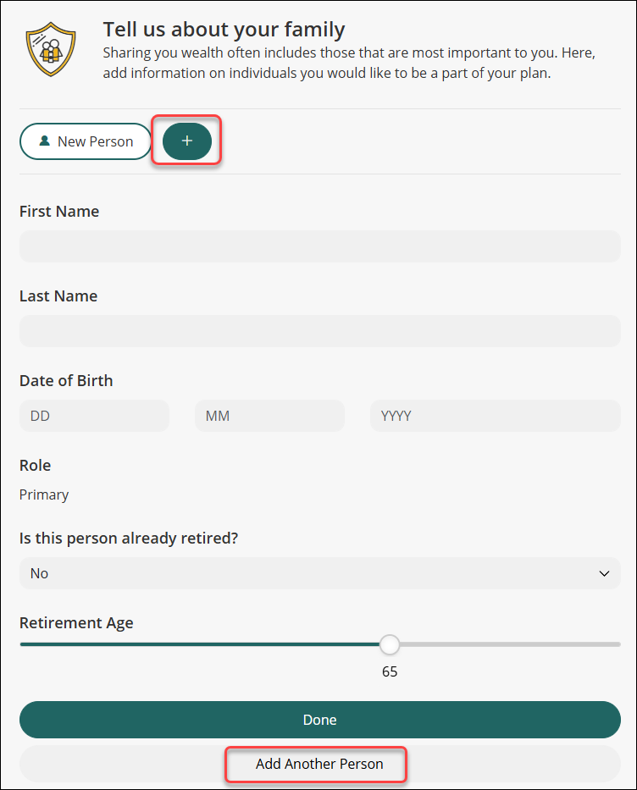
Task: Click the MM month of birth field
Action: [270, 416]
